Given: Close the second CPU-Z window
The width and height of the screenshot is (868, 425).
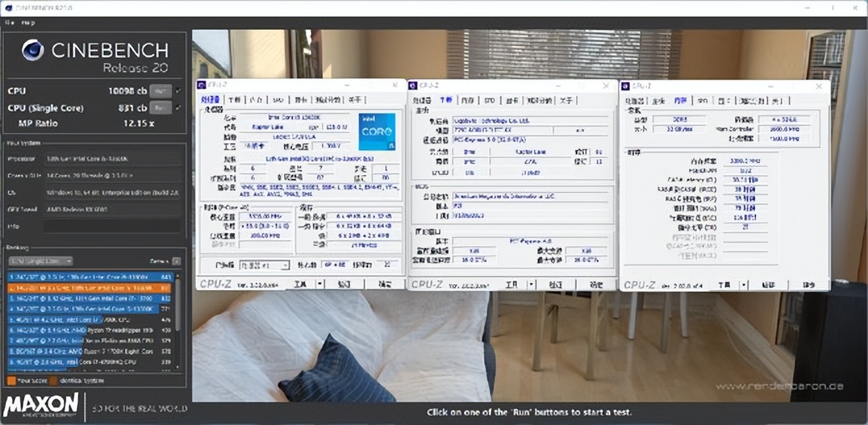Looking at the screenshot, I should 606,86.
